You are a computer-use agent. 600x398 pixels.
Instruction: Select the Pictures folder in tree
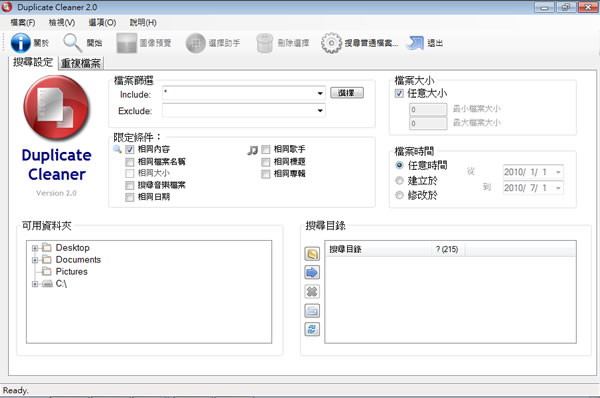pos(72,272)
